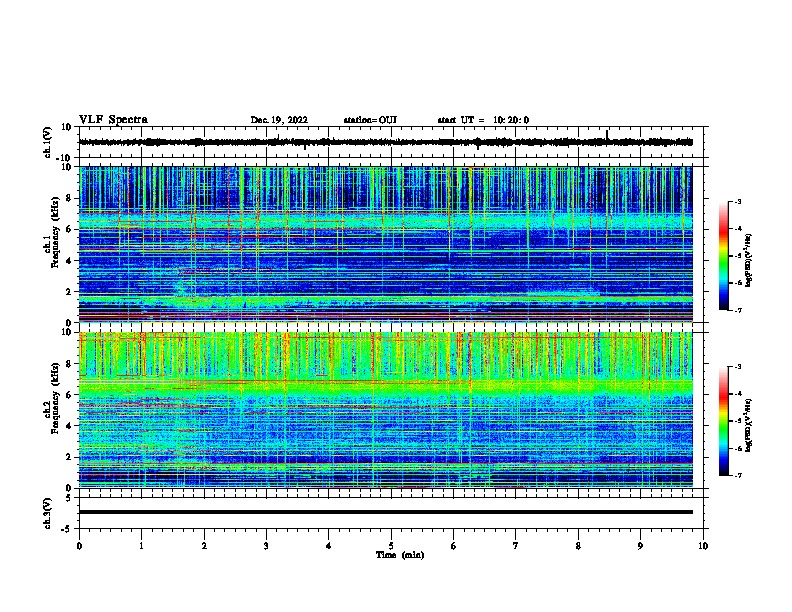Click time axis tick label 8
This screenshot has height=612, width=792.
pyautogui.click(x=578, y=546)
